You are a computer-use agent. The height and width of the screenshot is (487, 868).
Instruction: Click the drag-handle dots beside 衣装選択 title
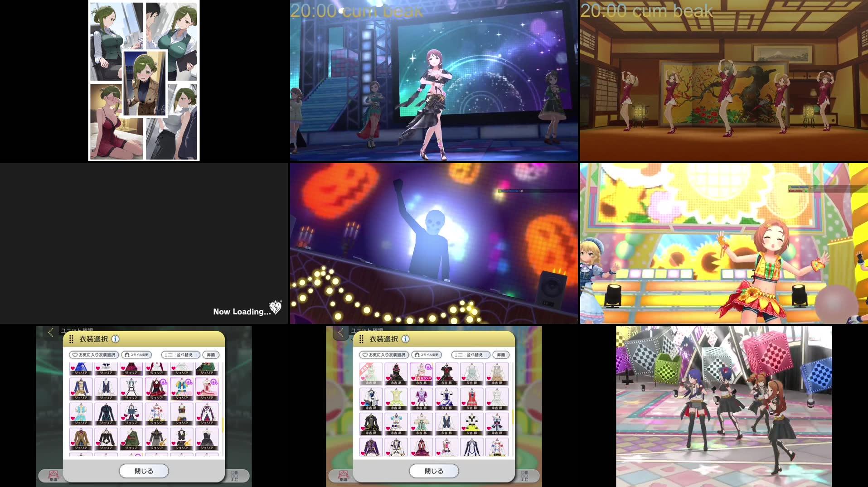point(71,339)
